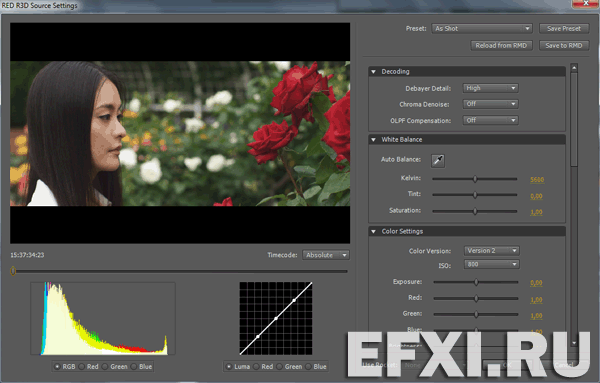The width and height of the screenshot is (600, 383).
Task: Click the Reload from RMD button
Action: [x=501, y=46]
